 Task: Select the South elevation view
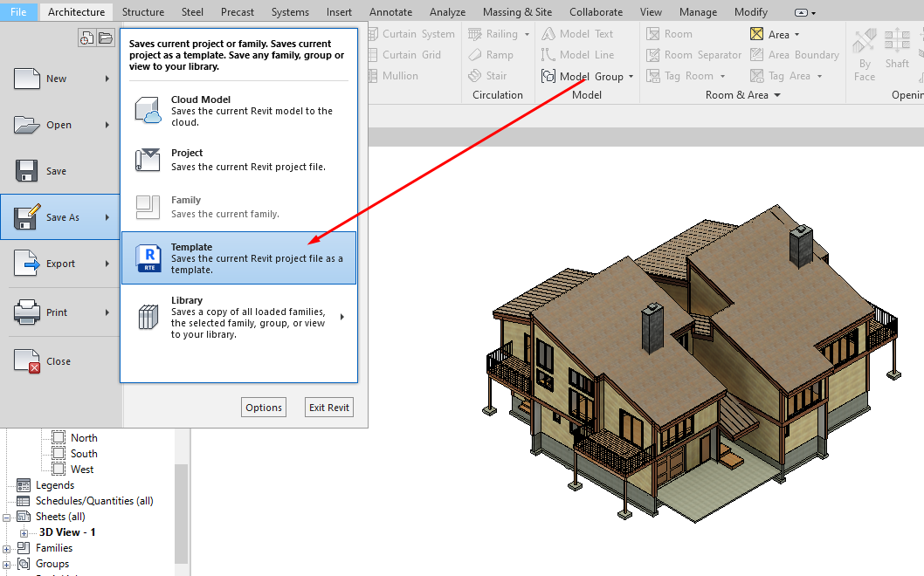[84, 454]
